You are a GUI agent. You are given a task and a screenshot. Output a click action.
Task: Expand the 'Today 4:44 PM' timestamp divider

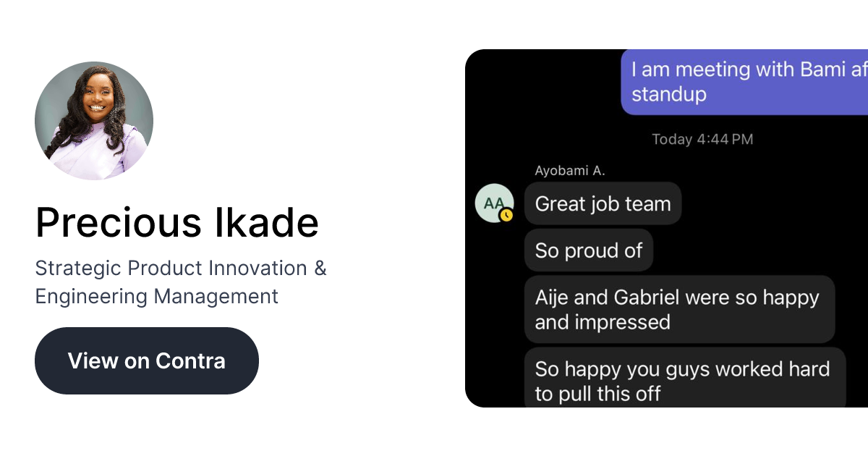[702, 139]
